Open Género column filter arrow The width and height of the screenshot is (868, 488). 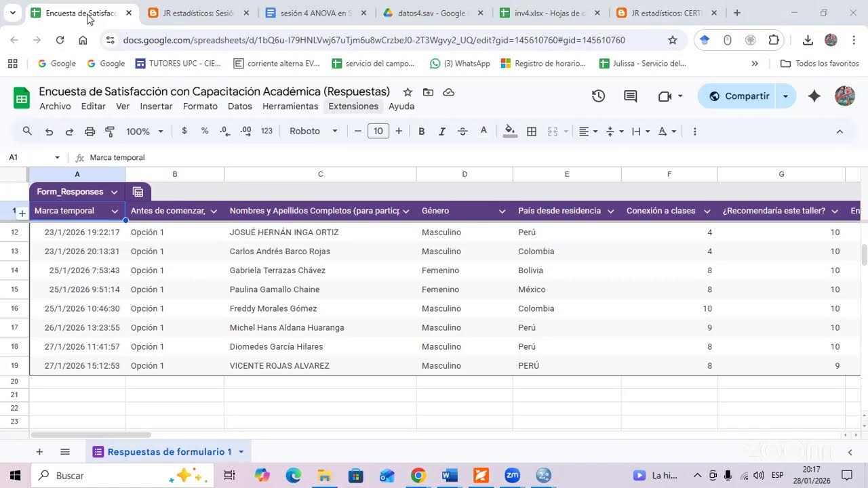[x=502, y=211]
